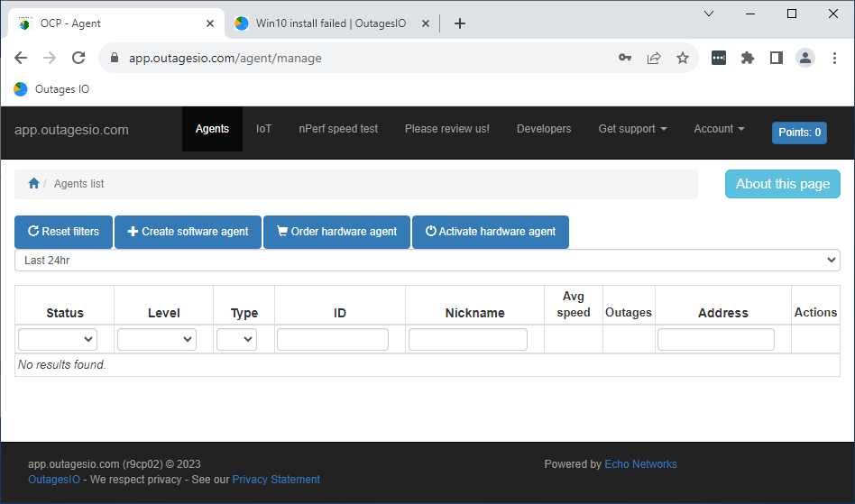The height and width of the screenshot is (504, 855).
Task: Click the browser forward arrow
Action: 50,58
